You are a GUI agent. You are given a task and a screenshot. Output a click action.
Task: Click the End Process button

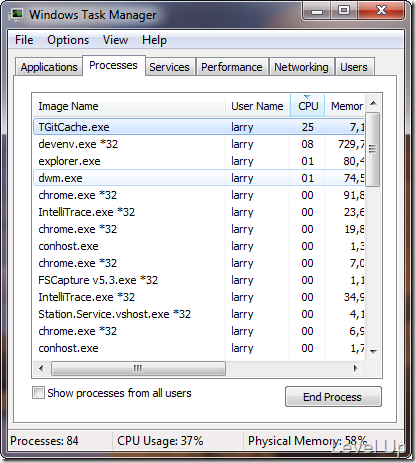pos(333,397)
